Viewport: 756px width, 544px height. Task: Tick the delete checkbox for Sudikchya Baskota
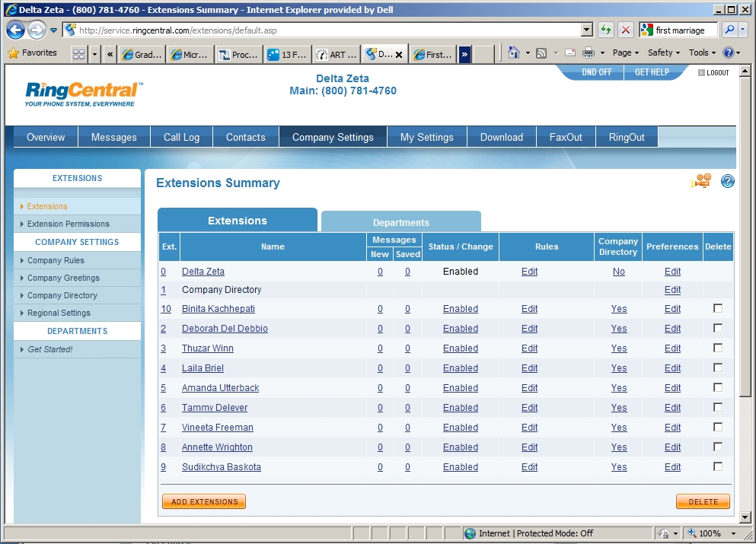coord(718,466)
